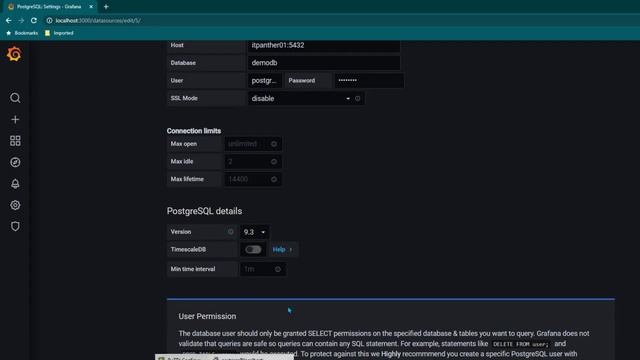
Task: Click the Database input field with demodb
Action: click(x=324, y=63)
